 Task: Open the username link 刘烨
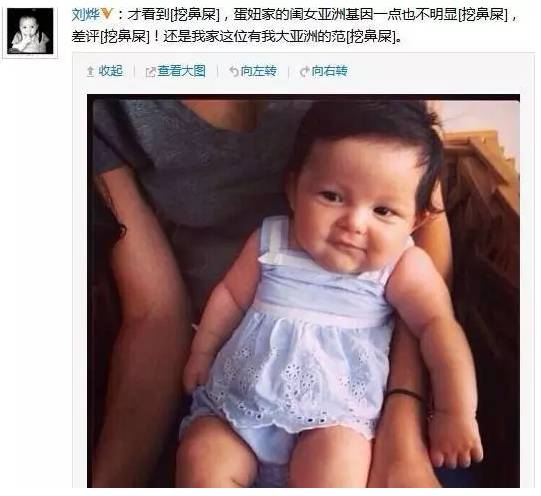[86, 14]
